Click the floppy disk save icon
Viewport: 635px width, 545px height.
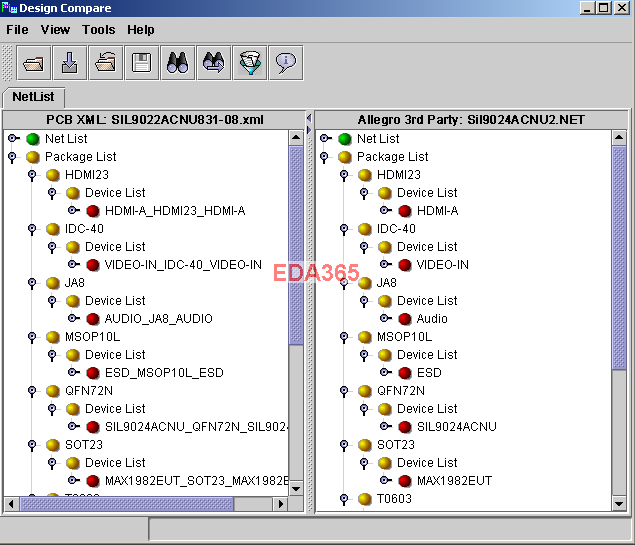141,63
